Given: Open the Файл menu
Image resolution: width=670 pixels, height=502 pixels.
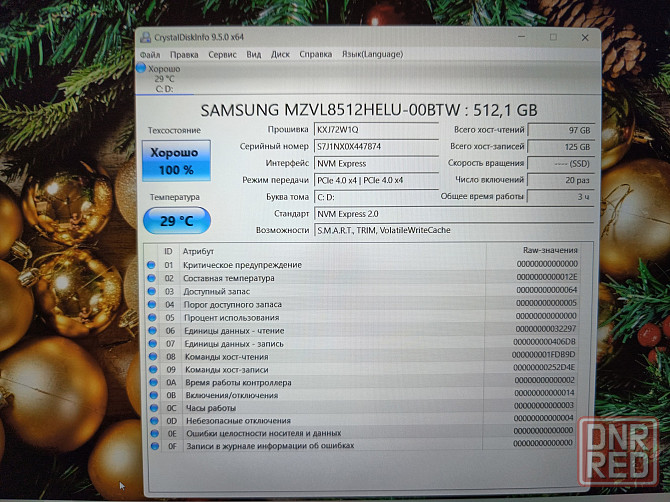Looking at the screenshot, I should pos(150,55).
